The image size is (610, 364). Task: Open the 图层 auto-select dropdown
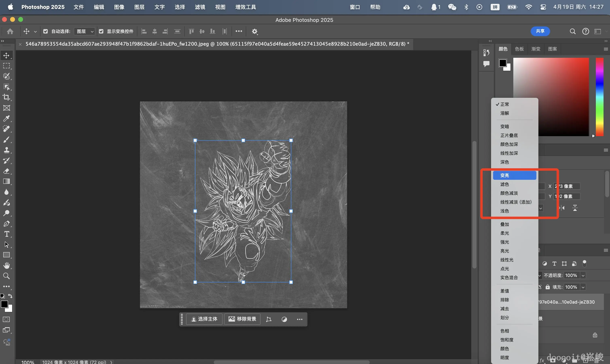tap(85, 31)
